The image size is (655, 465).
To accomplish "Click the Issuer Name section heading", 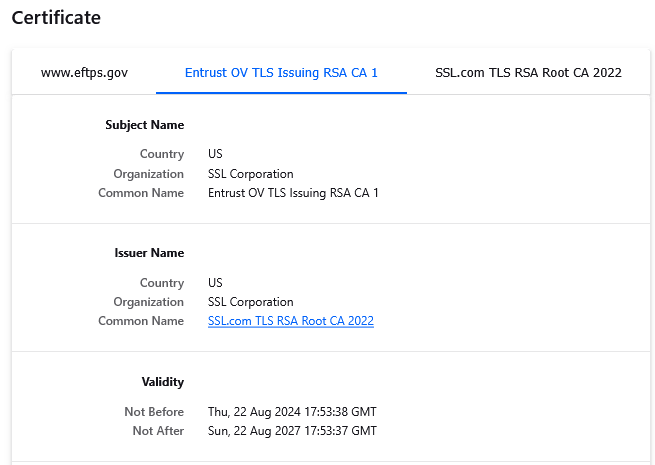I will (149, 253).
